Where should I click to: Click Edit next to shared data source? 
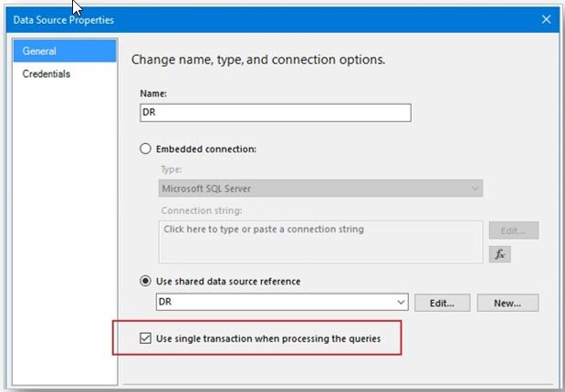442,302
